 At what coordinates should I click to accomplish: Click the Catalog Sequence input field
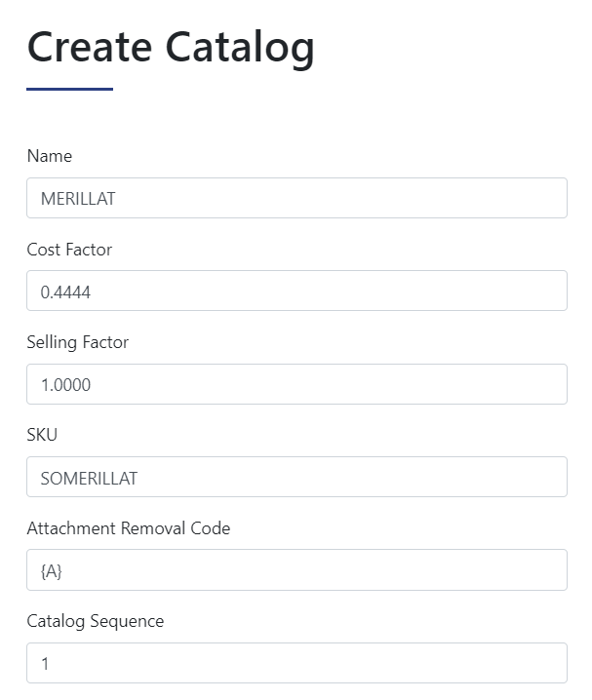[296, 663]
